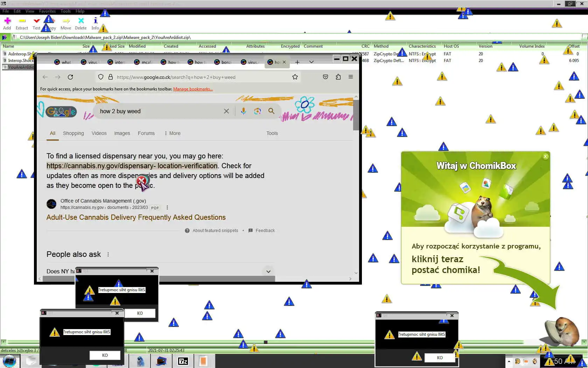Click the Pocket save icon in browser
588x368 pixels.
pyautogui.click(x=325, y=77)
